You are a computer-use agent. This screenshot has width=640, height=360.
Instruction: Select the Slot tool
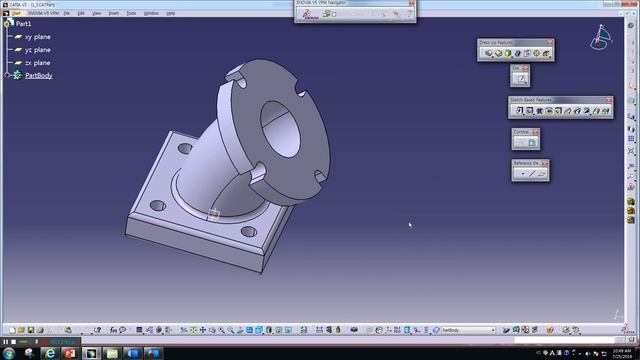point(577,111)
